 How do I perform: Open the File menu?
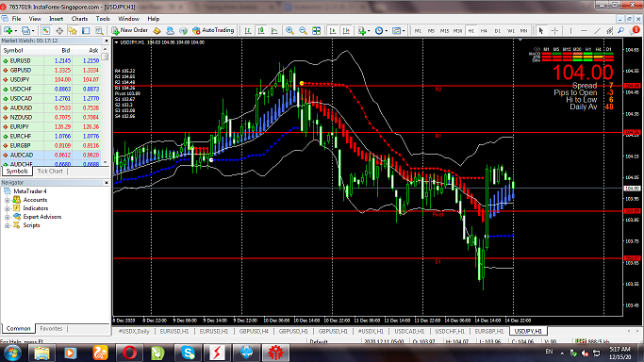point(16,19)
